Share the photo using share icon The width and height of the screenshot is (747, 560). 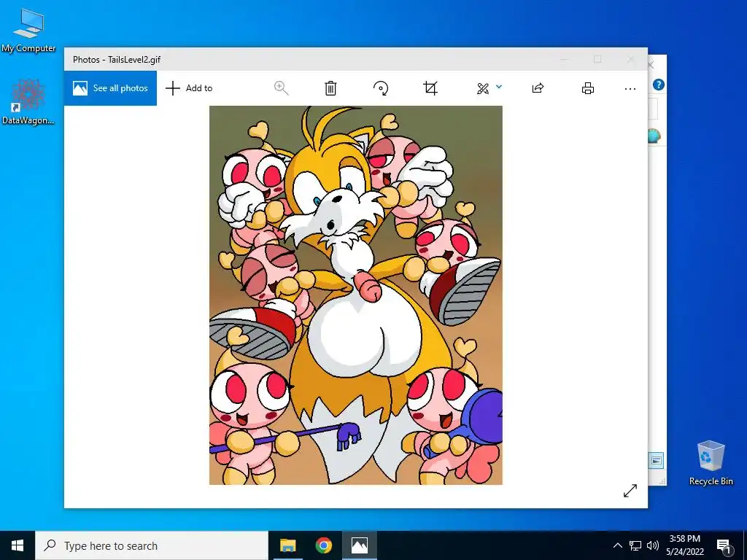click(538, 88)
